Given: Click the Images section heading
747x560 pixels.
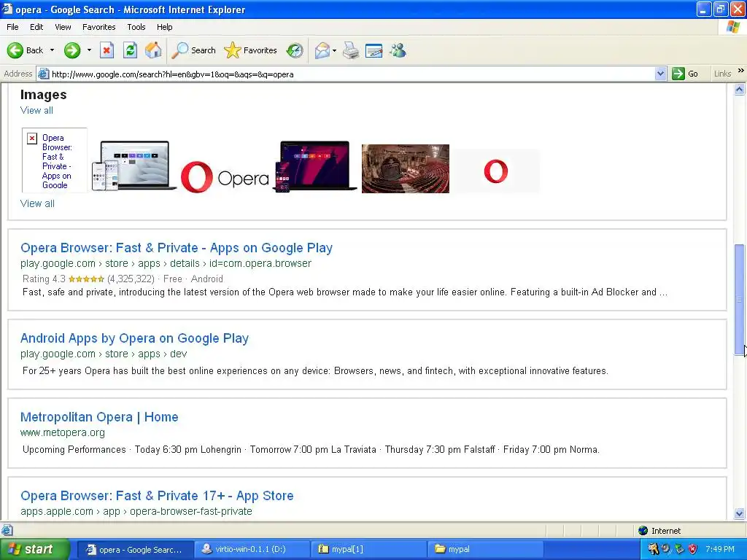Looking at the screenshot, I should (43, 95).
